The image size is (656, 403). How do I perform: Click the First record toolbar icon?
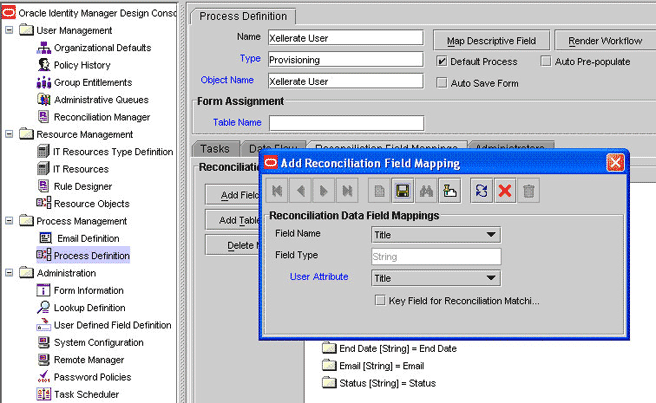click(277, 191)
